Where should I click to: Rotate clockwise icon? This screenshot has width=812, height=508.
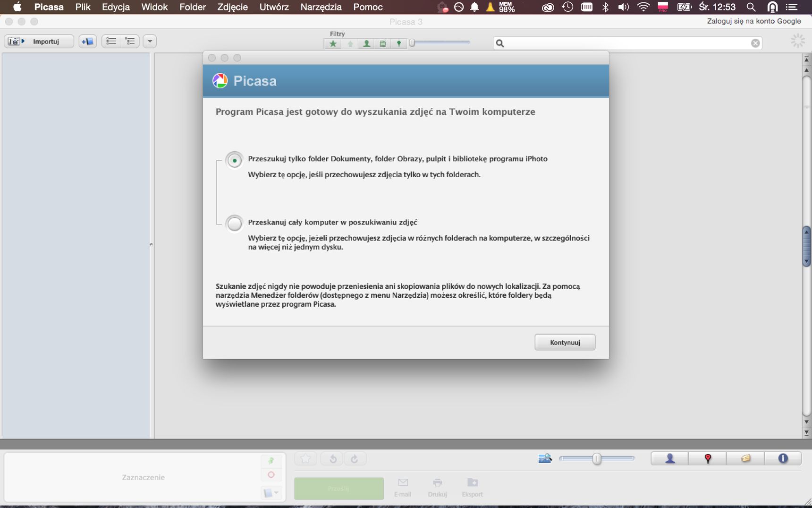[355, 458]
